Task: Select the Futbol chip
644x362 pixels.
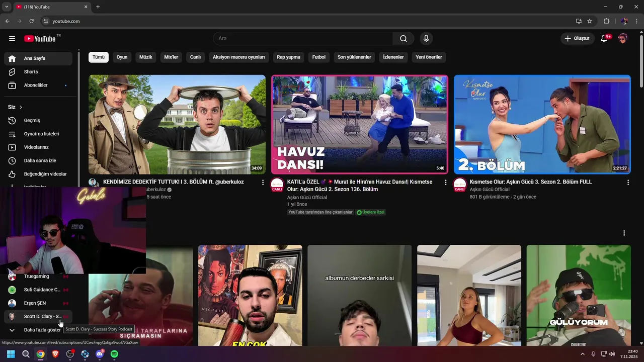Action: point(319,57)
